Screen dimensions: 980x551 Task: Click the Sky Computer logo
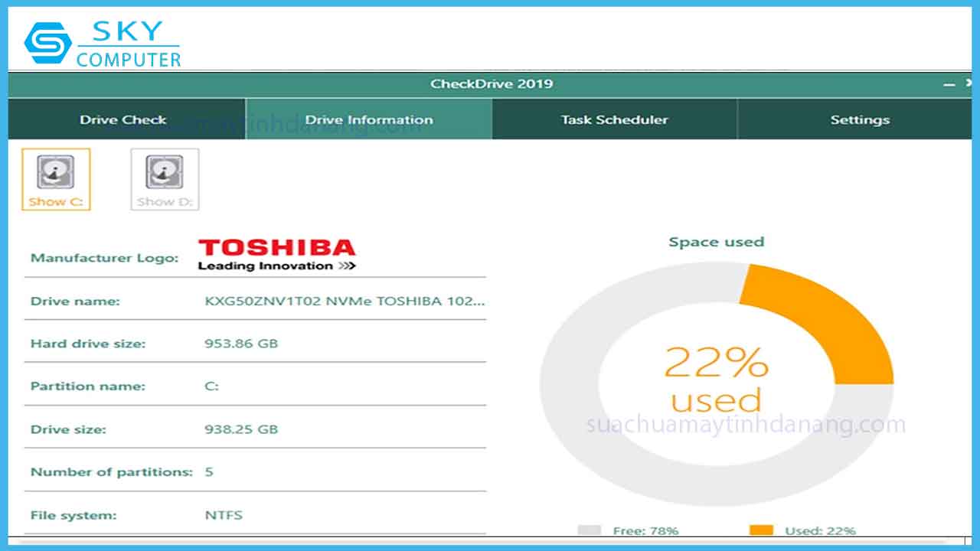[x=103, y=43]
